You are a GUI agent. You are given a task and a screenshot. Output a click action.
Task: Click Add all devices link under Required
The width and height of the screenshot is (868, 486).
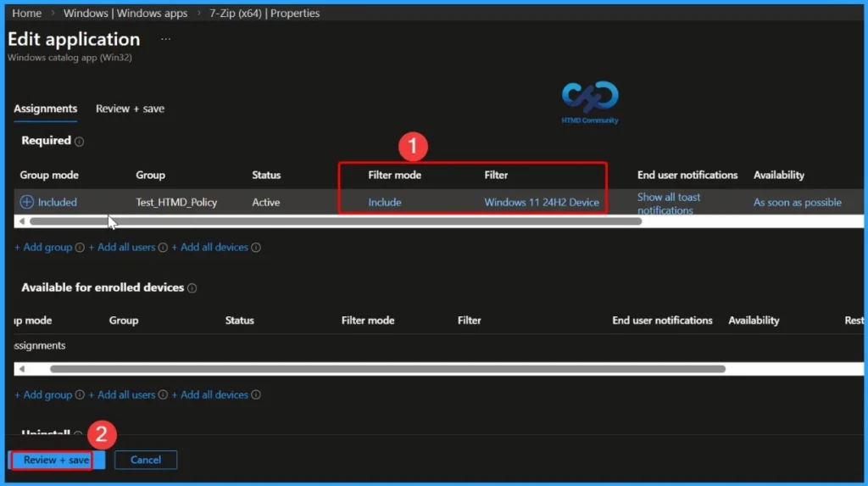tap(210, 247)
